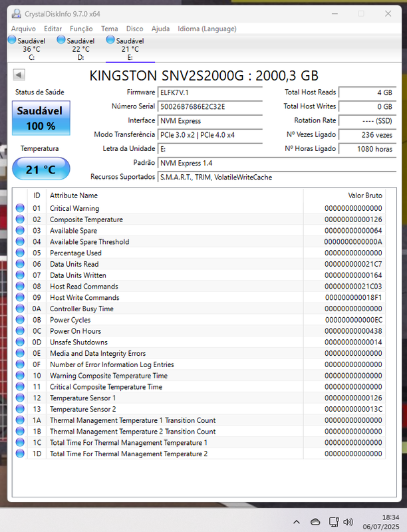Switch to drive E: disk tab
This screenshot has height=532, width=407.
point(130,49)
